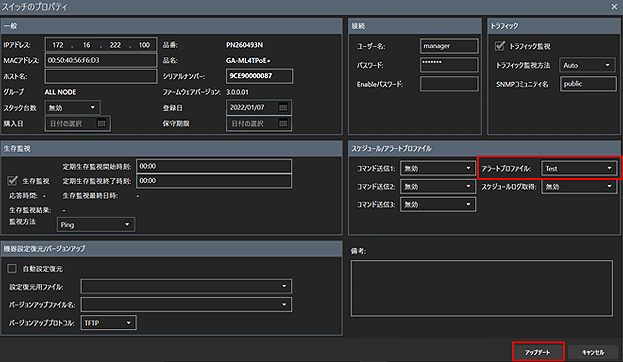Click the part number PN260493N
This screenshot has height=362, width=623.
coord(244,45)
